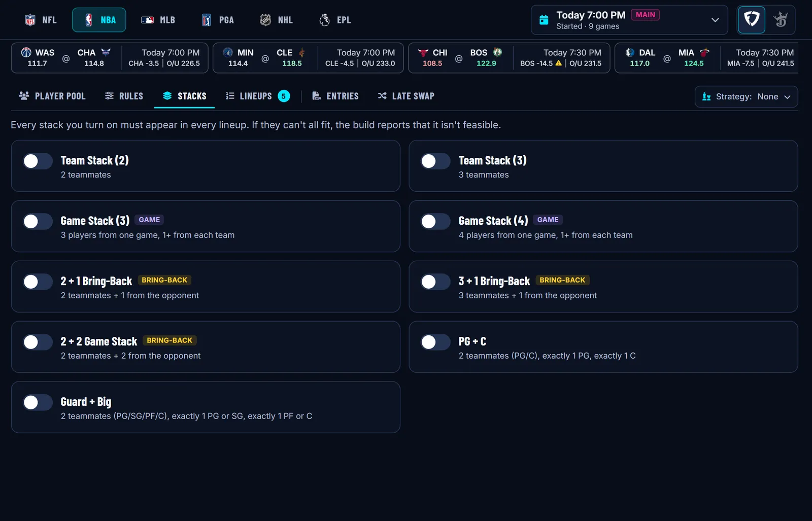This screenshot has width=812, height=521.
Task: Open the NHL league
Action: [x=276, y=20]
